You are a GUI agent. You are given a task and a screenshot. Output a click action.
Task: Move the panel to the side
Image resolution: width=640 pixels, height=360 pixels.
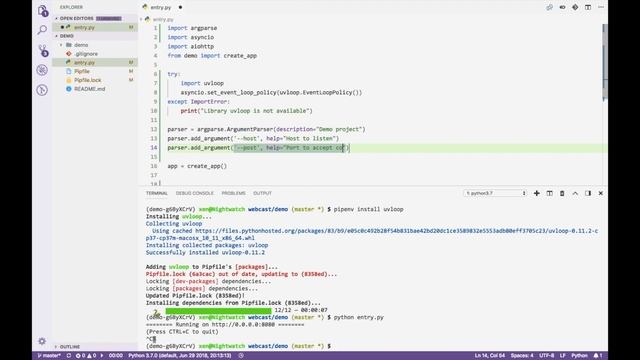tap(588, 193)
